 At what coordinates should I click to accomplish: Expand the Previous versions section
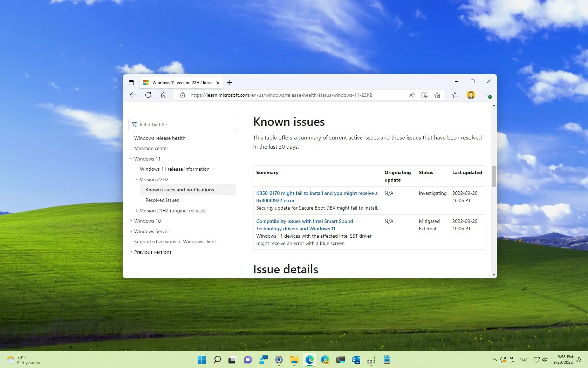pos(131,252)
